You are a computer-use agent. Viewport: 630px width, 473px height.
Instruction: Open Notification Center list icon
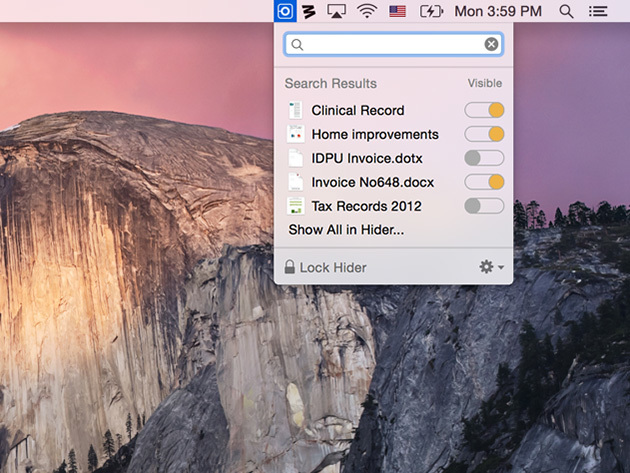[x=598, y=11]
